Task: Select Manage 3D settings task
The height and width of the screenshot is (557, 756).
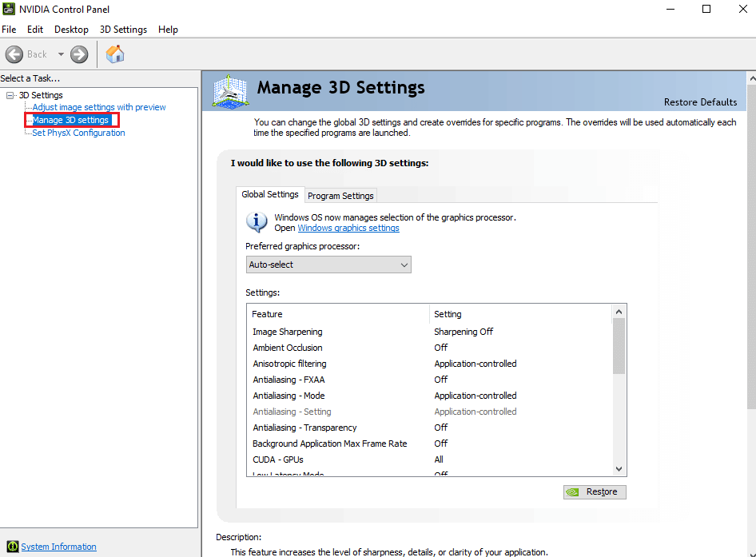Action: 70,120
